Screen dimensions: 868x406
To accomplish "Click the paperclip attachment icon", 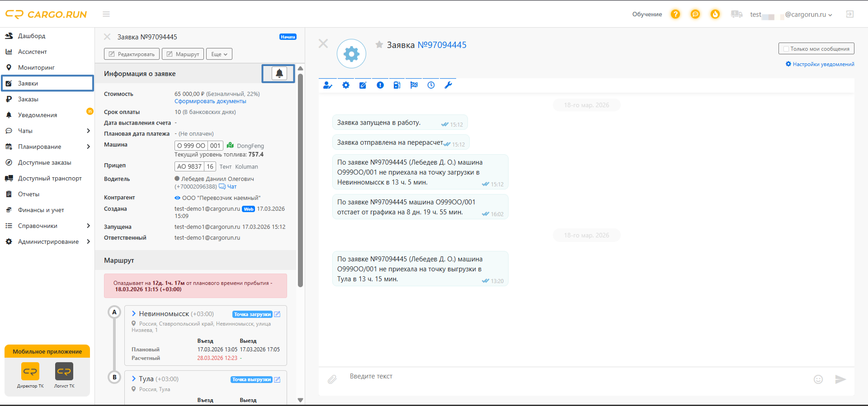I will (x=332, y=379).
